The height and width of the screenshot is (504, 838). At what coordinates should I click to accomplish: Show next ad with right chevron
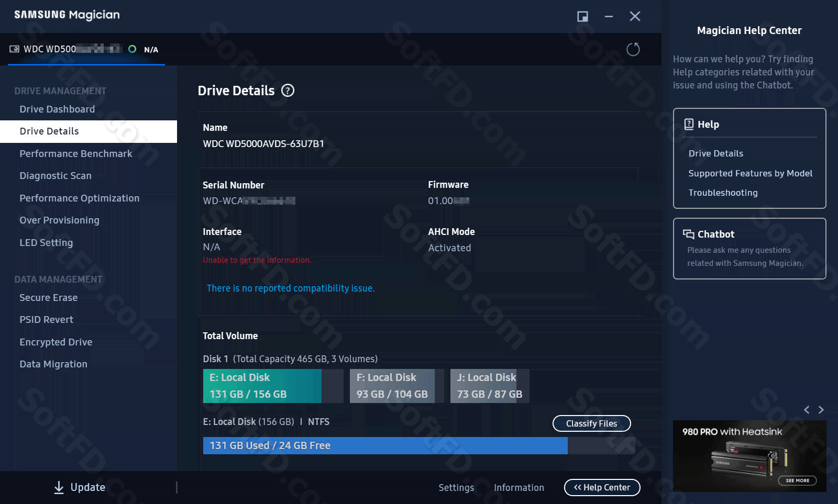click(x=821, y=410)
